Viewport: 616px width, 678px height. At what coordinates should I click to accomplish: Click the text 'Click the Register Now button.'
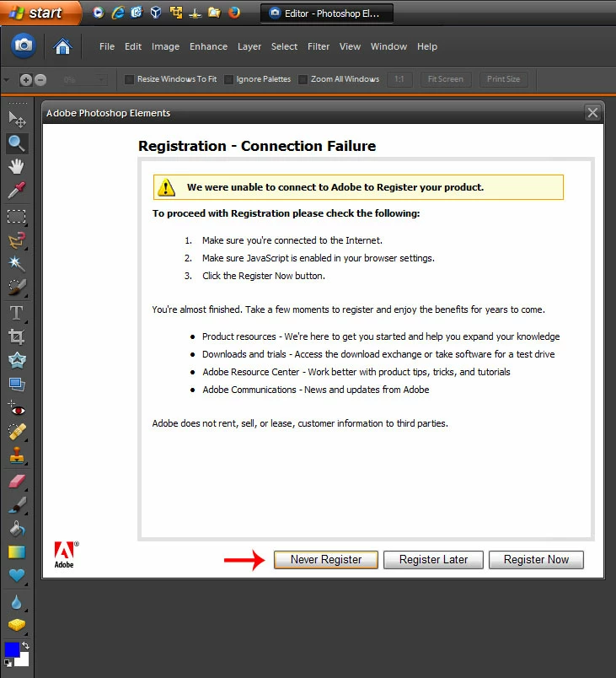coord(264,276)
